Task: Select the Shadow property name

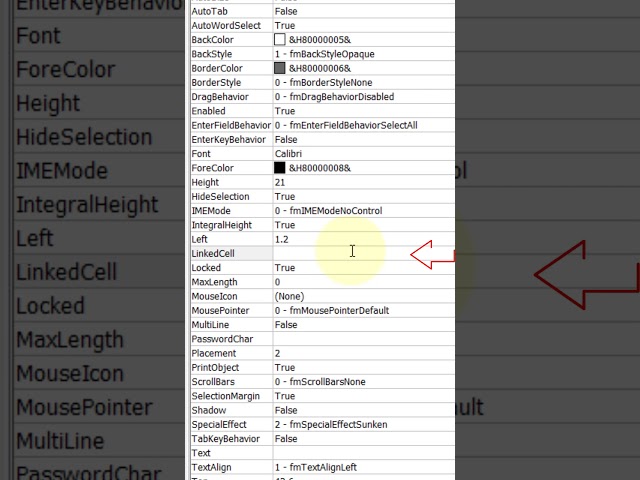Action: point(209,410)
